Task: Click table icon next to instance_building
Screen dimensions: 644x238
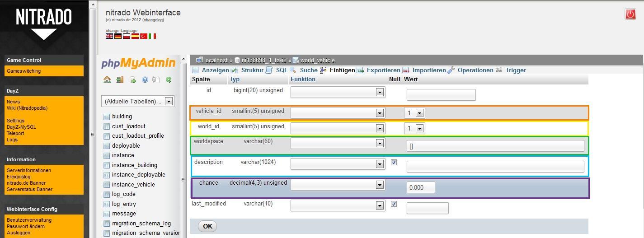Action: click(x=107, y=165)
